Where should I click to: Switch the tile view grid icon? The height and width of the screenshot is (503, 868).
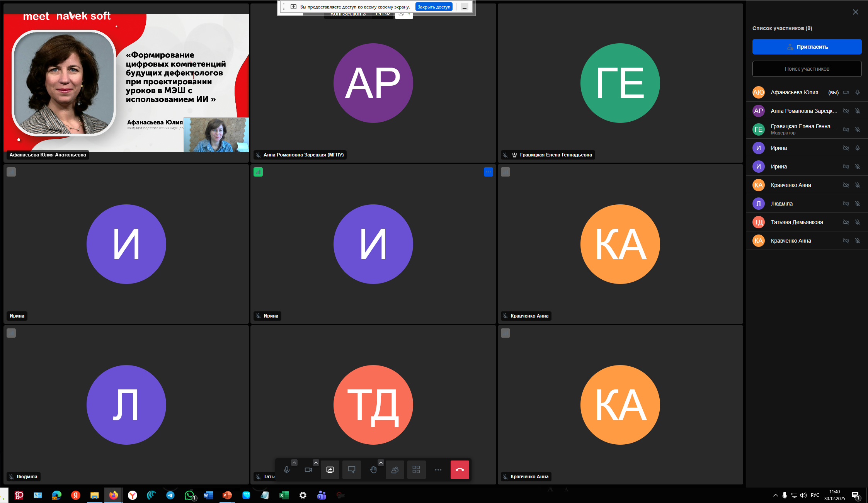pyautogui.click(x=416, y=470)
